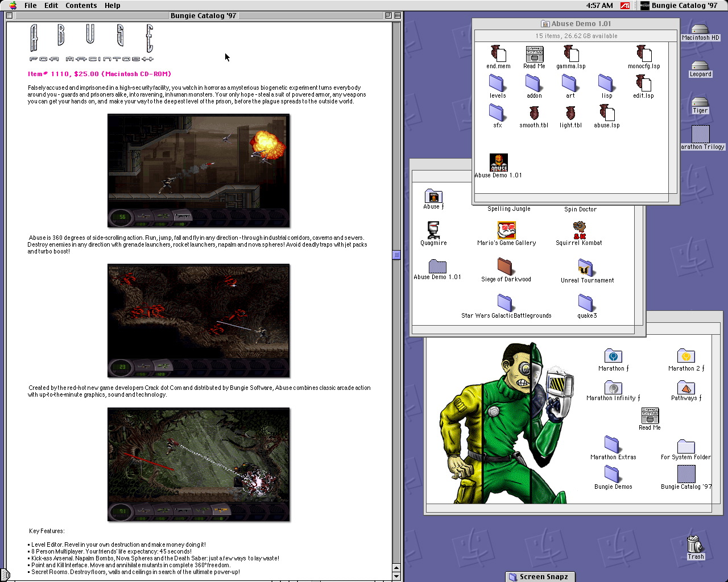Screen dimensions: 728x582
Task: Open Read Me in Abuse Demo window
Action: click(x=534, y=53)
